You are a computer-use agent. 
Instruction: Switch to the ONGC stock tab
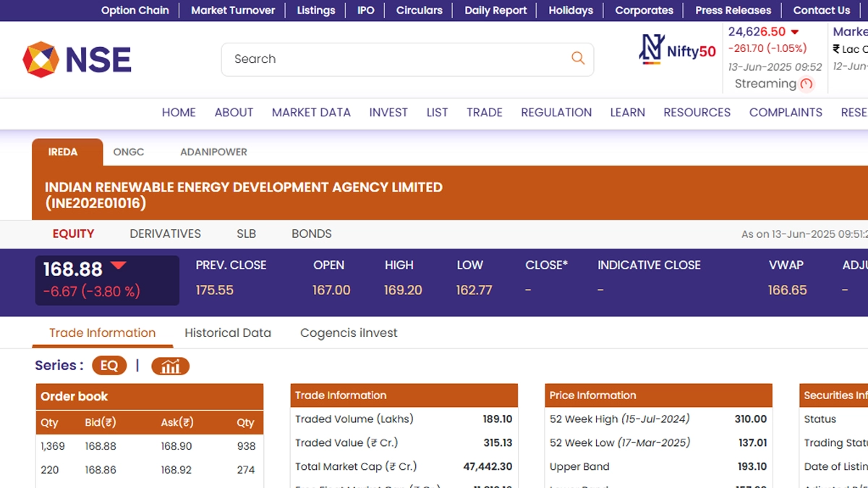129,152
